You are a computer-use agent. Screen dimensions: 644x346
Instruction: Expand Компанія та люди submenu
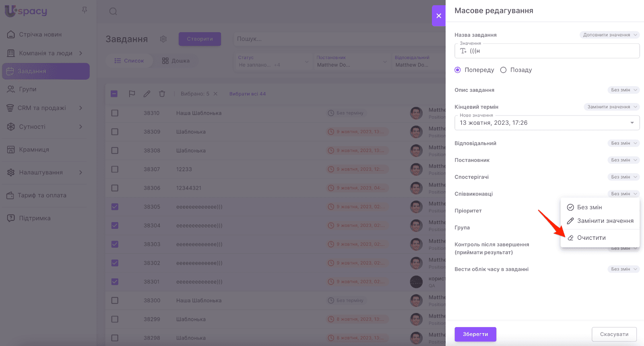pos(80,53)
